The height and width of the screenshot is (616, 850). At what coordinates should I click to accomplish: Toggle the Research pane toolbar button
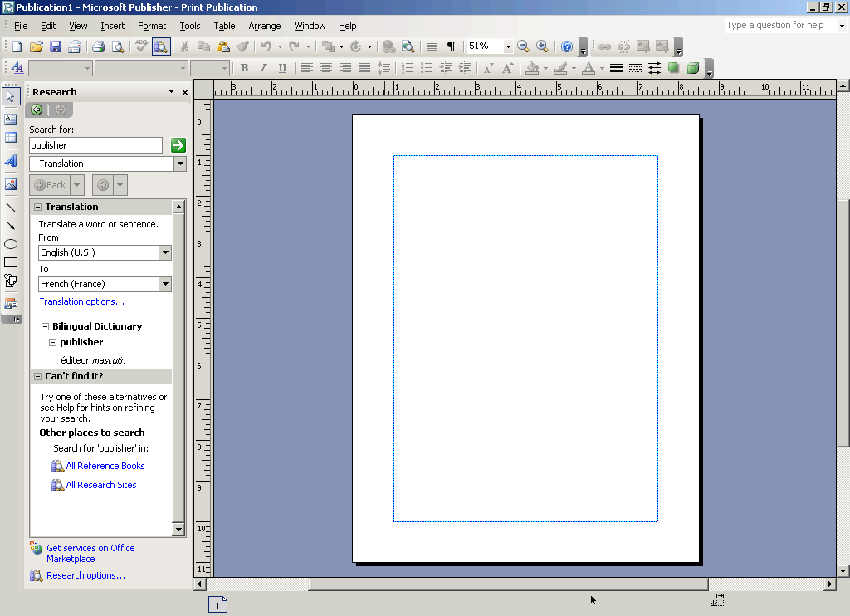coord(161,46)
